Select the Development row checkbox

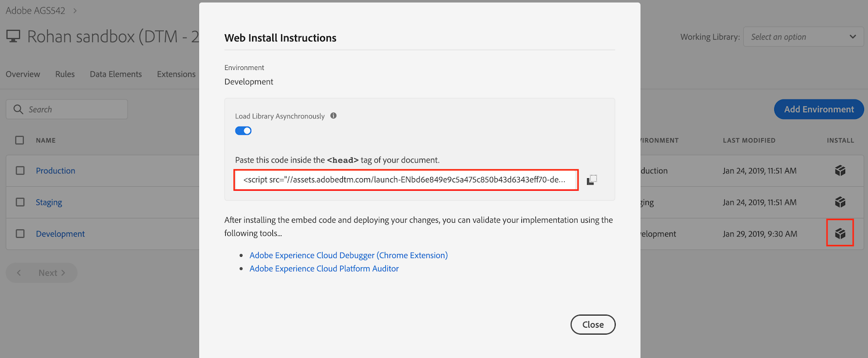coord(20,234)
